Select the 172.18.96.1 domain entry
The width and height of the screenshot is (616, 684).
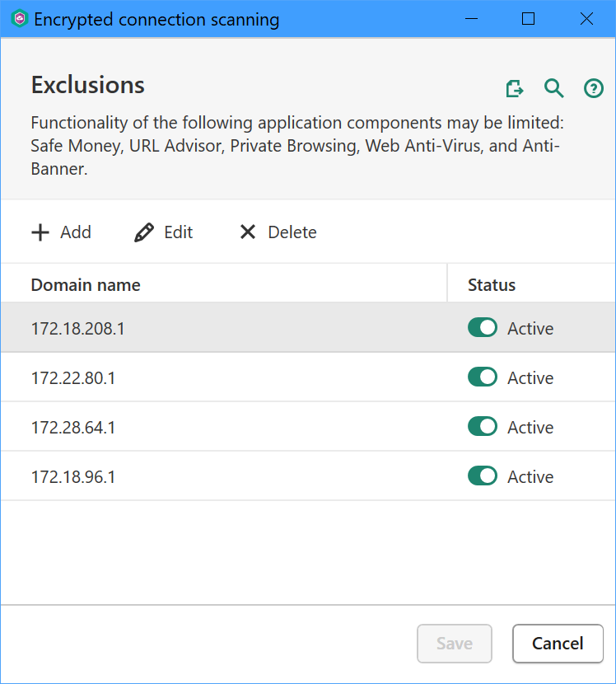[x=73, y=476]
